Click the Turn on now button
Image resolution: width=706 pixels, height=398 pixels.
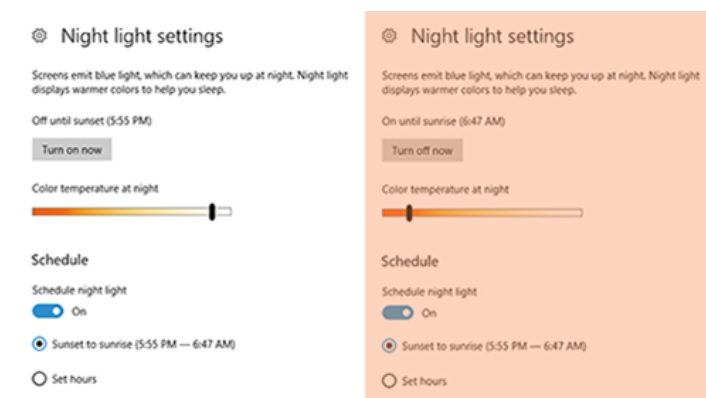(x=72, y=149)
